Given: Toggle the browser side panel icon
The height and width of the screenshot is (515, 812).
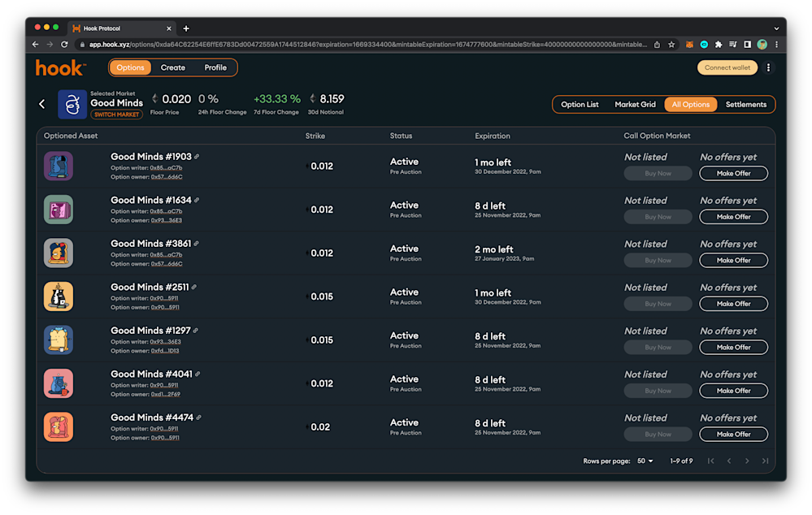Looking at the screenshot, I should click(x=747, y=45).
